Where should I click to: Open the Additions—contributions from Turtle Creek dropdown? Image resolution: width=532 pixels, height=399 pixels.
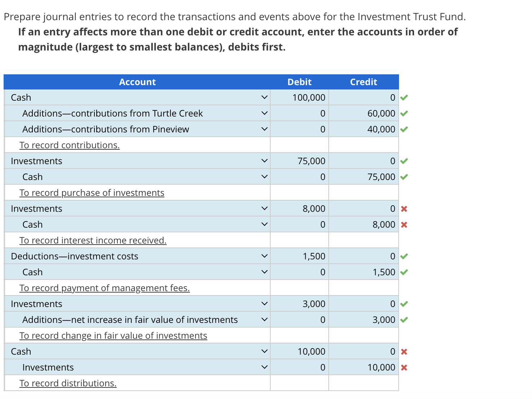tap(264, 113)
